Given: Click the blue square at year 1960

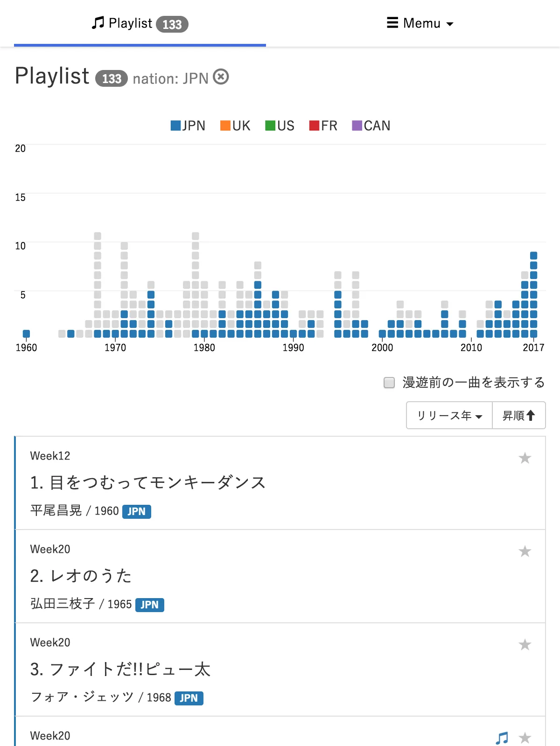Looking at the screenshot, I should 26,334.
